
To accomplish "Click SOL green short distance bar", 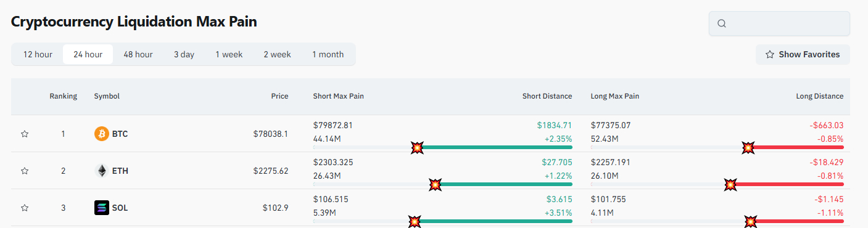I will [494, 221].
